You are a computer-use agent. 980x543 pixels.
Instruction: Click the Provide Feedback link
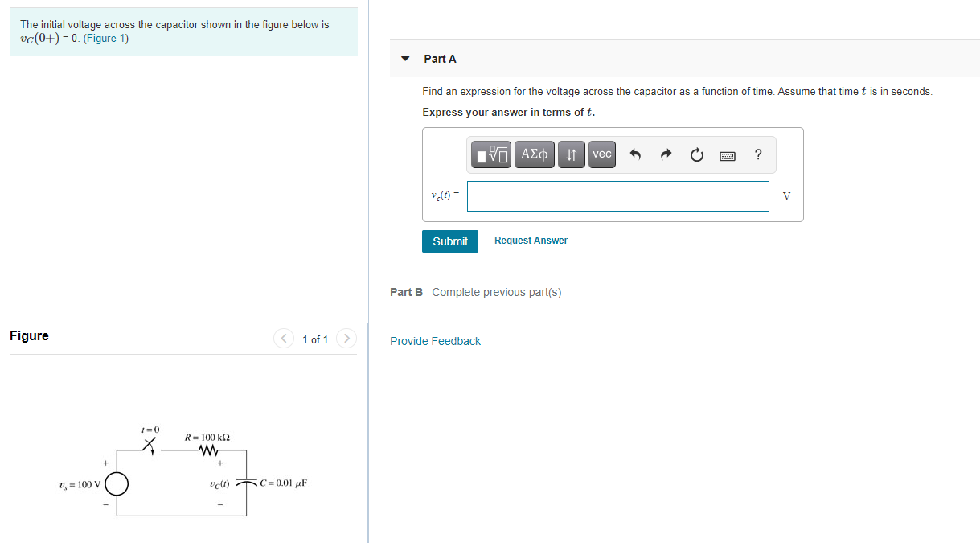click(435, 341)
